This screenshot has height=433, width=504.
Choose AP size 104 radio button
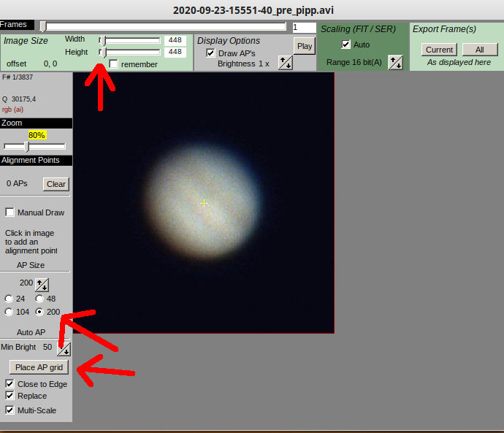pyautogui.click(x=9, y=312)
